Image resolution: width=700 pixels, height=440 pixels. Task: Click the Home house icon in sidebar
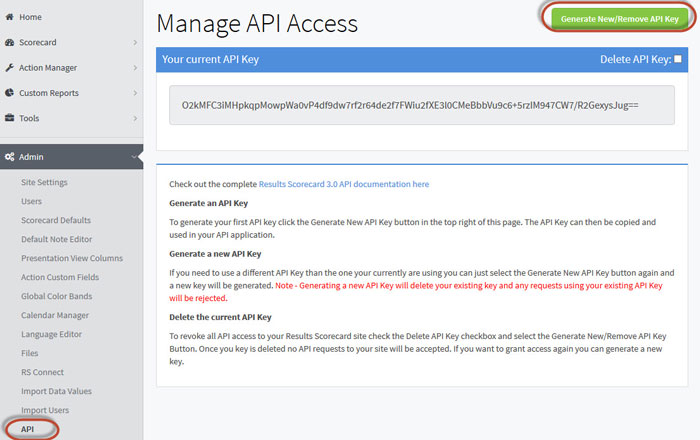9,17
